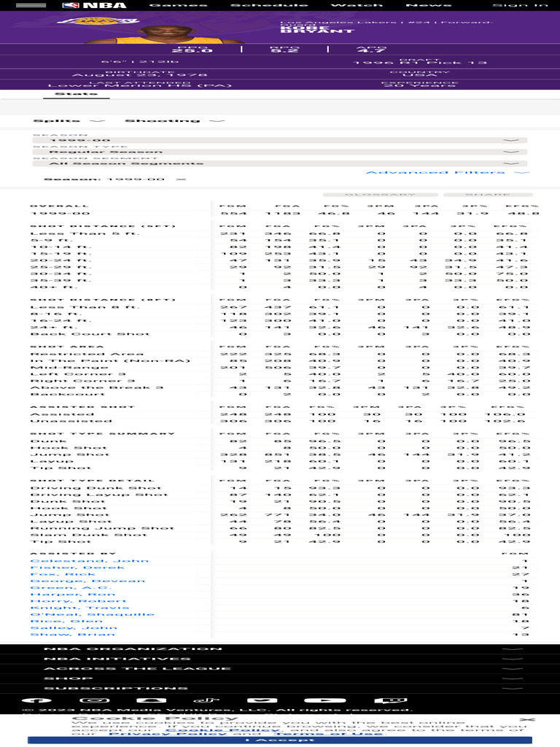Open the Shooting stats menu

click(174, 121)
